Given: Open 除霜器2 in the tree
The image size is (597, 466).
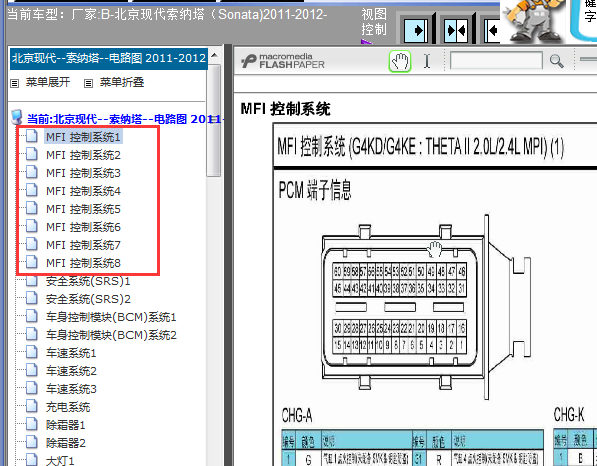Looking at the screenshot, I should click(65, 443).
